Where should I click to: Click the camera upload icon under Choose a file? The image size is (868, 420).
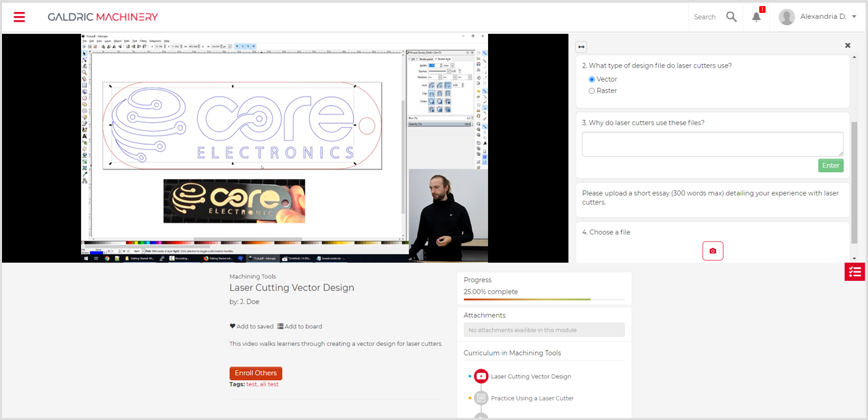713,251
